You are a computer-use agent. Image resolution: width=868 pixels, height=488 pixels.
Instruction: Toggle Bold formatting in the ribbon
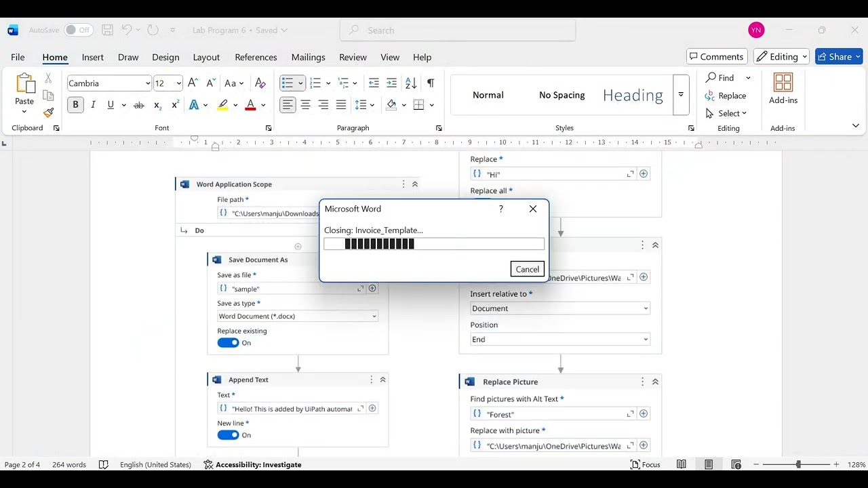click(75, 104)
